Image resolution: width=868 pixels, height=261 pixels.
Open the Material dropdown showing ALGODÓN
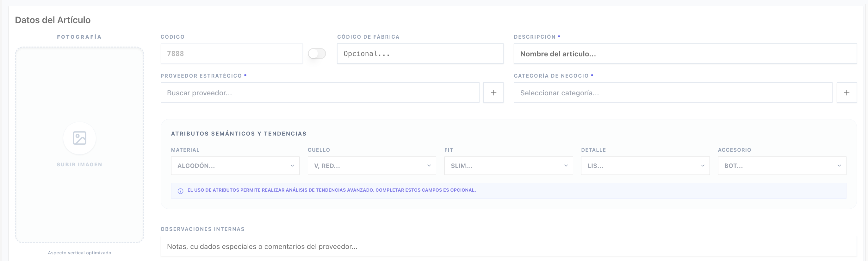tap(235, 166)
